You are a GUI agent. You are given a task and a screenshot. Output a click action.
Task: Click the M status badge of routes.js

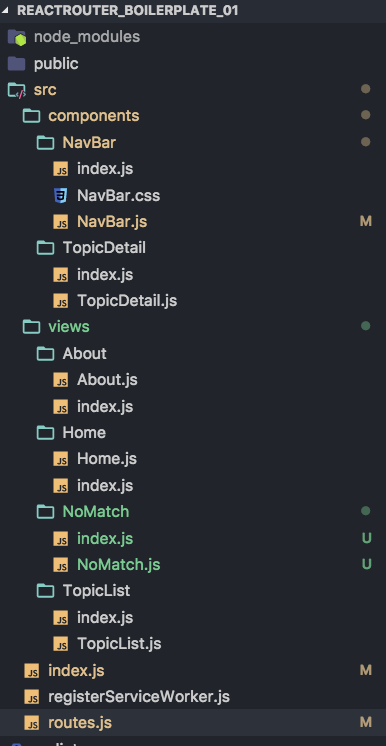pos(366,722)
